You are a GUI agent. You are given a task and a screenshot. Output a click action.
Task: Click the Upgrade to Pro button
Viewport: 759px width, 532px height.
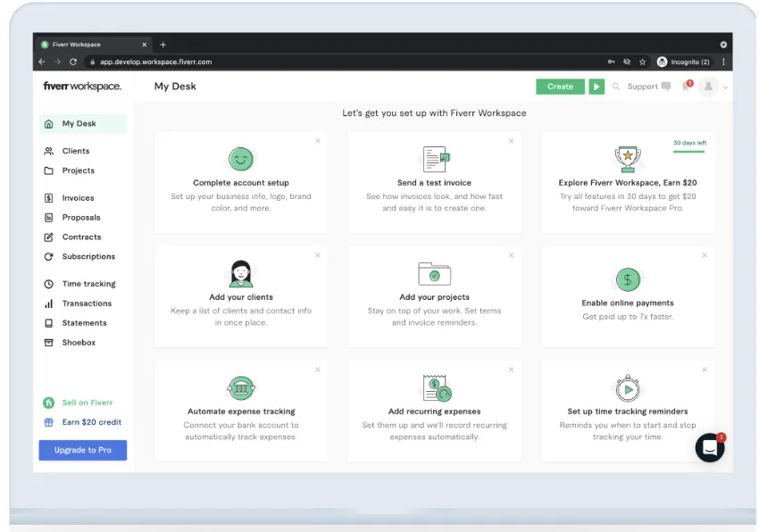pyautogui.click(x=83, y=450)
